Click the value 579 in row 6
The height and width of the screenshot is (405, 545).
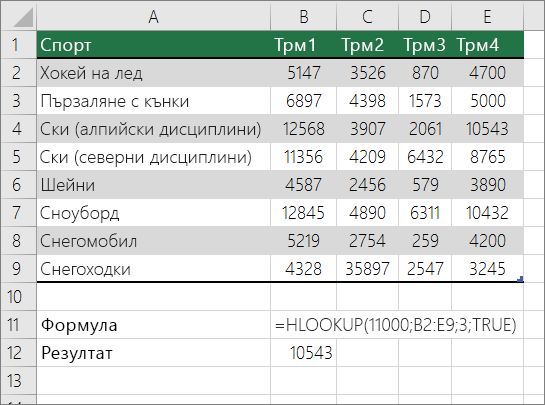point(425,185)
